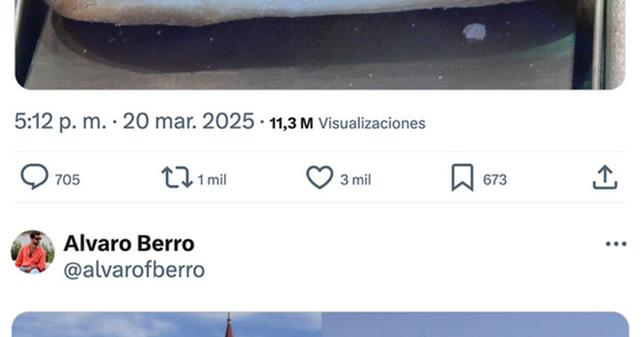Click the 1 mil reposts count
Viewport: 644px width, 337px height.
coord(212,180)
